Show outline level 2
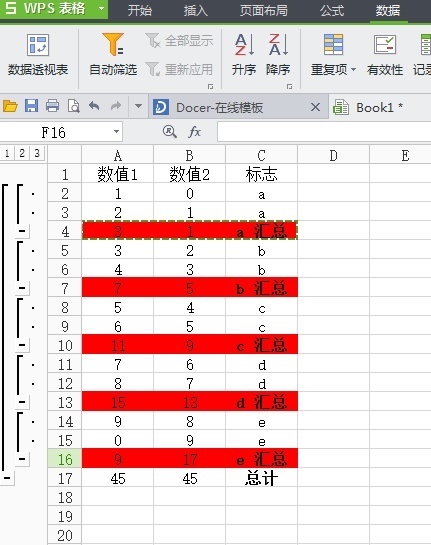The height and width of the screenshot is (545, 431). [22, 153]
